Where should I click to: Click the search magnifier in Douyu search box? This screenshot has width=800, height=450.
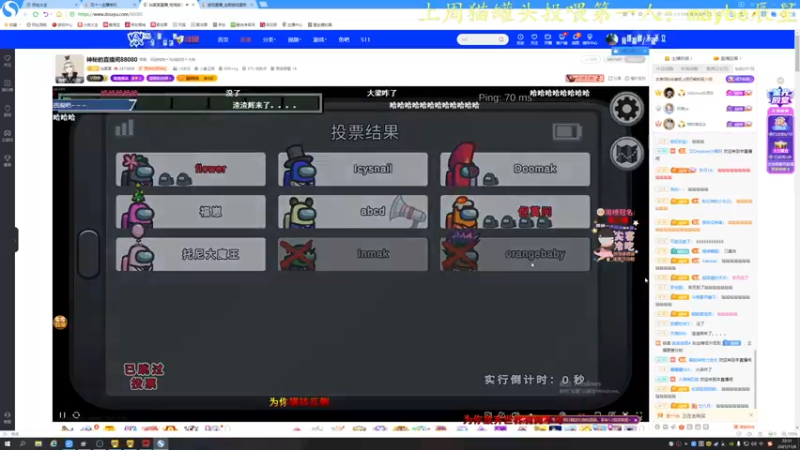pyautogui.click(x=501, y=39)
